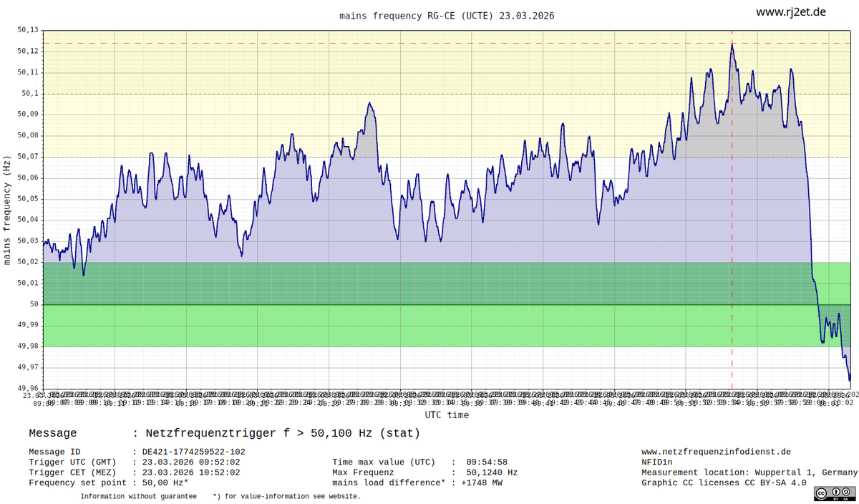This screenshot has width=859, height=504.
Task: Click the 50,1 y-axis label
Action: click(30, 94)
